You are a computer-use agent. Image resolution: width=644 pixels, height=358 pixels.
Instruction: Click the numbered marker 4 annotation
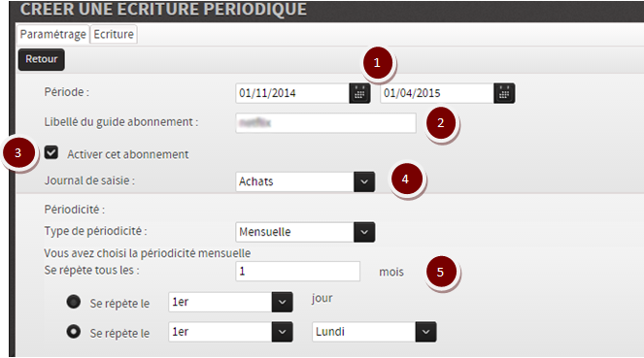(405, 179)
